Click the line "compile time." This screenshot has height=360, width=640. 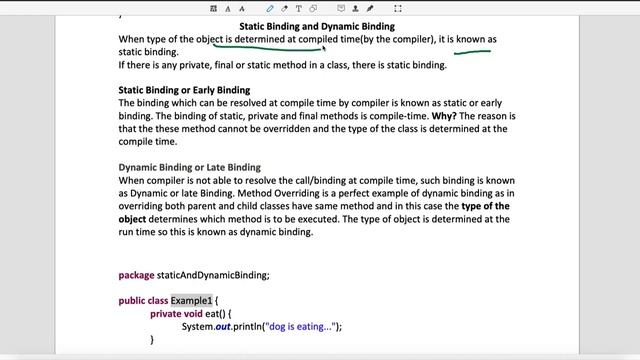pyautogui.click(x=148, y=142)
